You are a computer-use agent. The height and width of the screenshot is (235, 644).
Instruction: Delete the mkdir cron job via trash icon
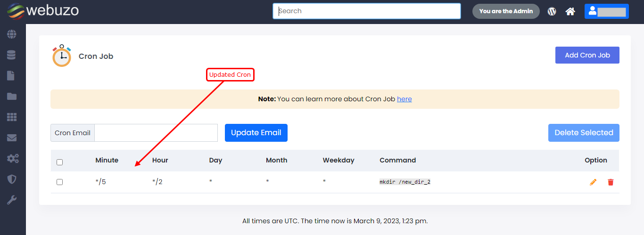click(x=611, y=182)
